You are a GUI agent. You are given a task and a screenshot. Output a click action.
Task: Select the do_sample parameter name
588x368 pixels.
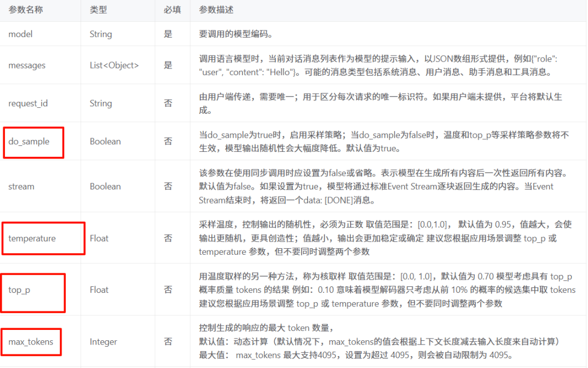[29, 142]
